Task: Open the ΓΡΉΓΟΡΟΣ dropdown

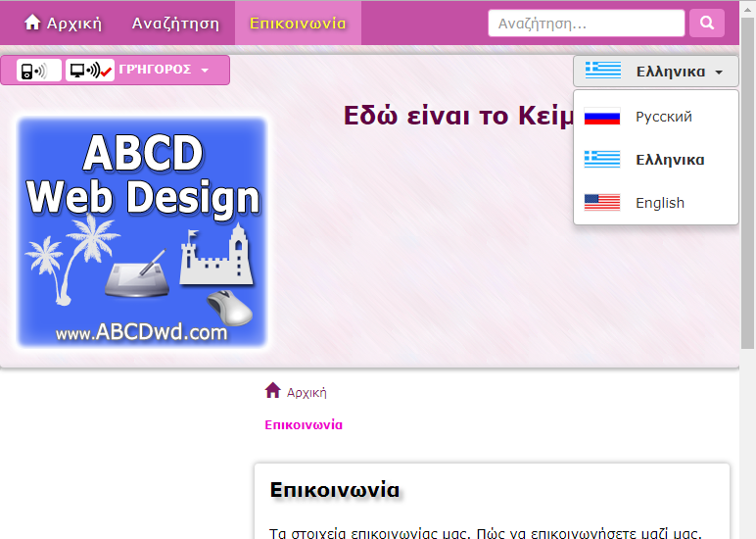Action: point(164,70)
